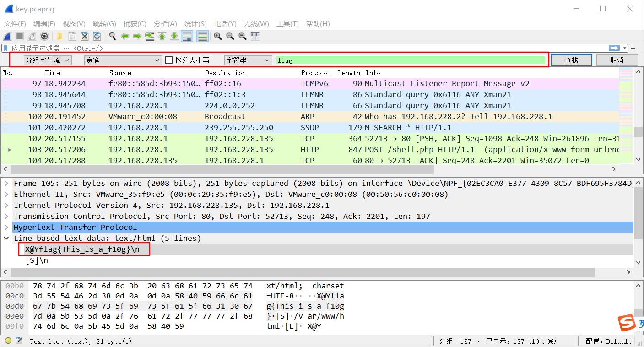Screen dimensions: 644x347
Task: Open capture options gear icon
Action: pos(44,36)
